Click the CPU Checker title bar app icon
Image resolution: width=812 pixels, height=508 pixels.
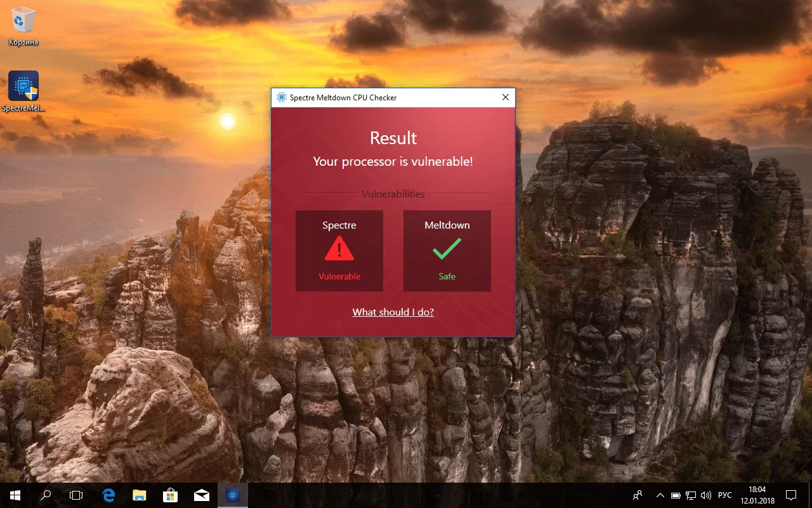[x=281, y=97]
